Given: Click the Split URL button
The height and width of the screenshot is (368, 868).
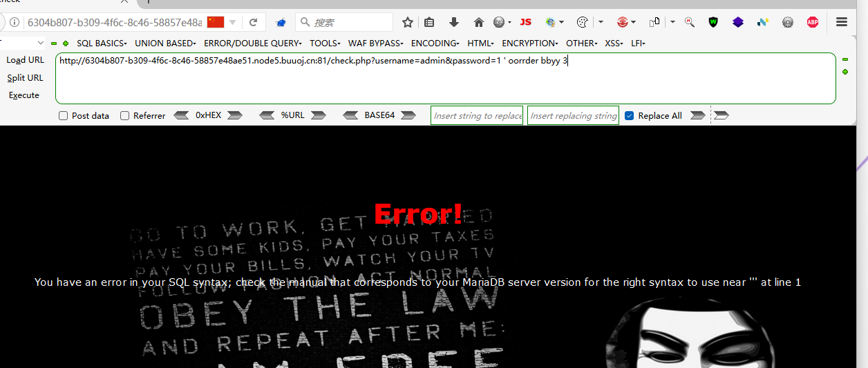Looking at the screenshot, I should pyautogui.click(x=25, y=78).
